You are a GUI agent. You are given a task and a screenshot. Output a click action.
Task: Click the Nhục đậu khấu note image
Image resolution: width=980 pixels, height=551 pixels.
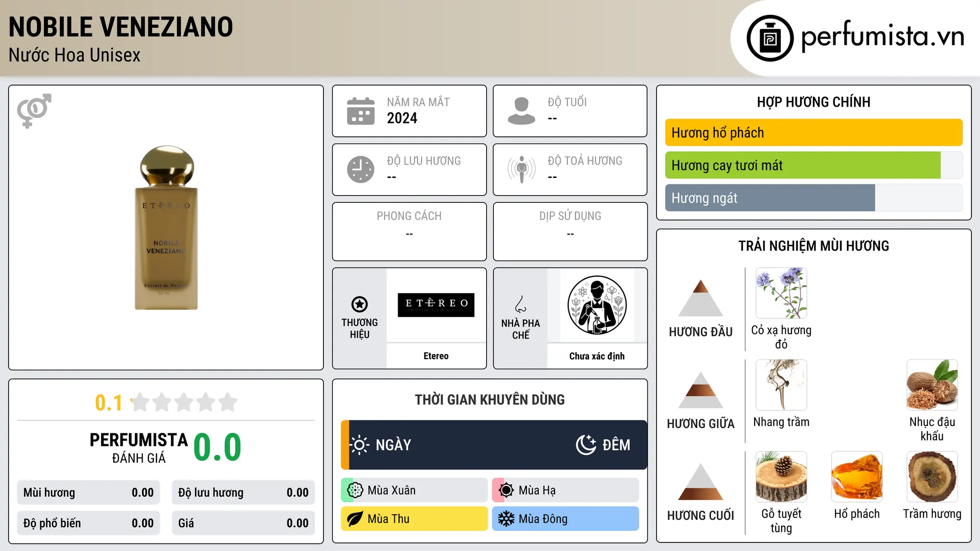pos(932,385)
